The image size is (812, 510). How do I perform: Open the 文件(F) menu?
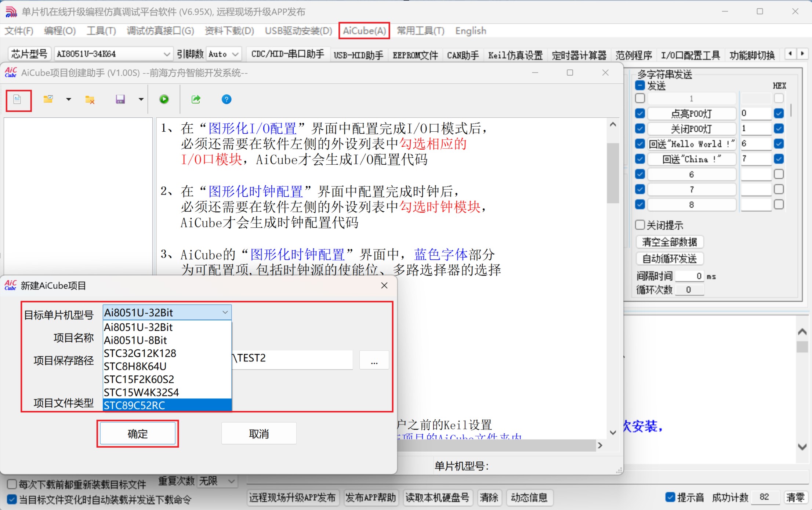[19, 31]
